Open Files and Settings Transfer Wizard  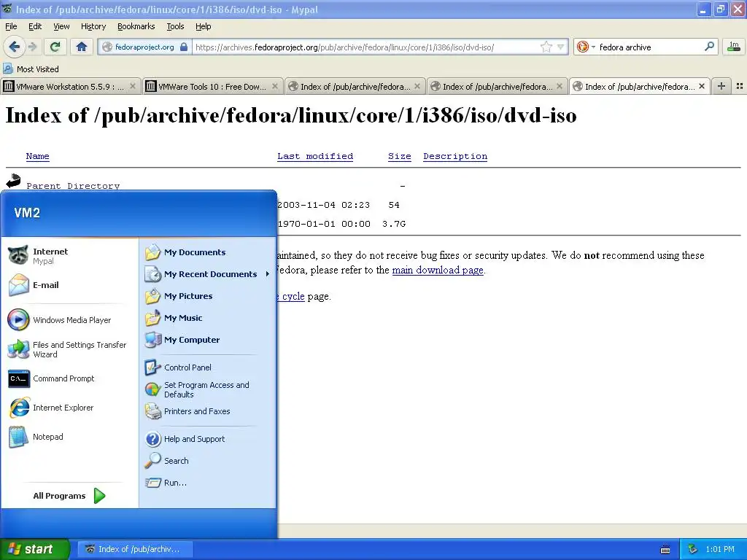70,349
